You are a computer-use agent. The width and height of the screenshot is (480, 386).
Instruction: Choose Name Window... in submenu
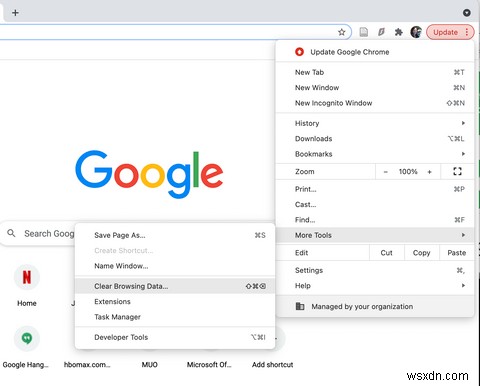(x=175, y=266)
